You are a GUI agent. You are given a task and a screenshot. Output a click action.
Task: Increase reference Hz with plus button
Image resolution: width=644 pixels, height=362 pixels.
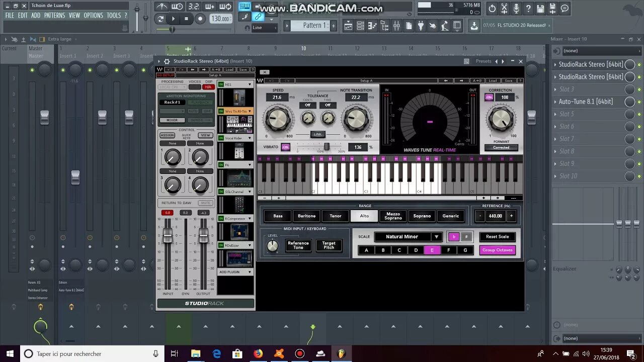511,216
